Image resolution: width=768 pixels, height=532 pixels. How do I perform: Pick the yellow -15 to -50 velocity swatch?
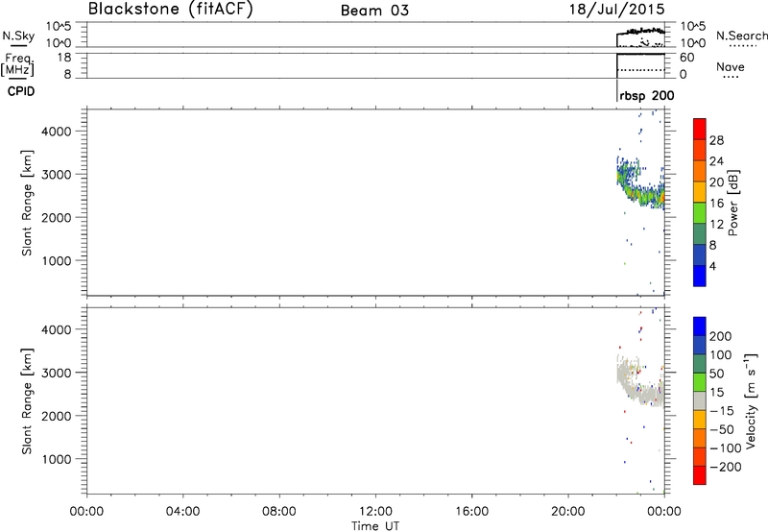(x=700, y=420)
